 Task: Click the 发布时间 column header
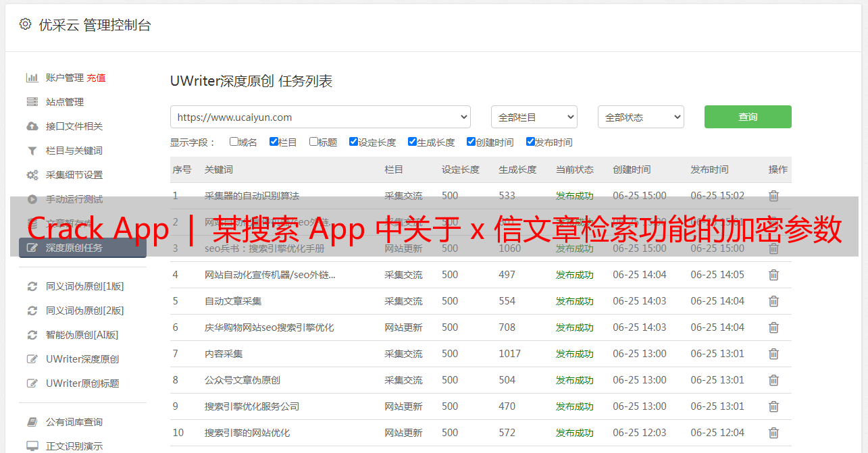click(709, 169)
